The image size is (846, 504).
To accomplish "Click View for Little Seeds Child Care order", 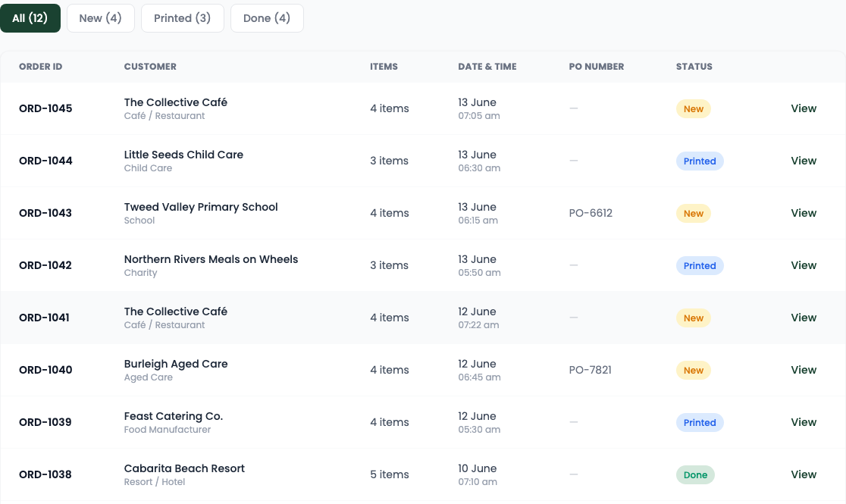I will (x=804, y=161).
